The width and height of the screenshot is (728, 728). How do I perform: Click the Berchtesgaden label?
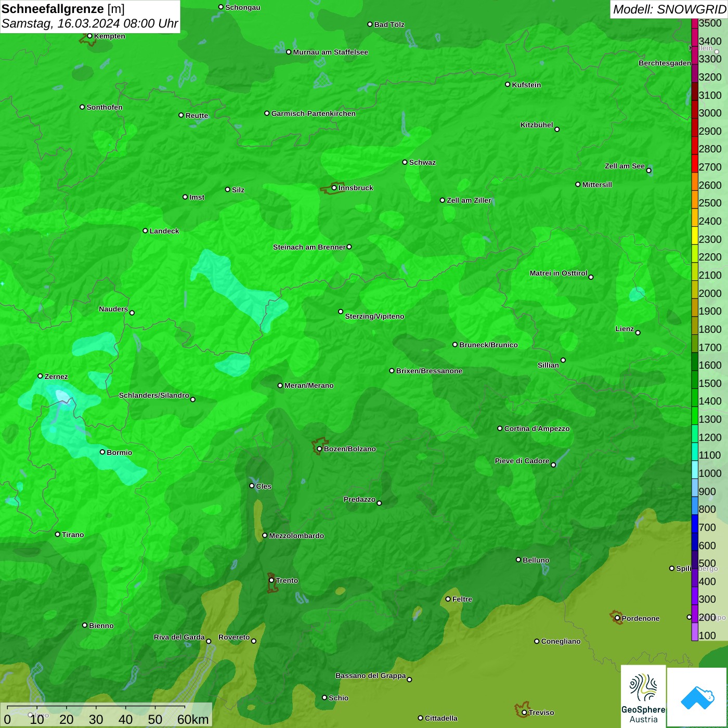(x=665, y=63)
